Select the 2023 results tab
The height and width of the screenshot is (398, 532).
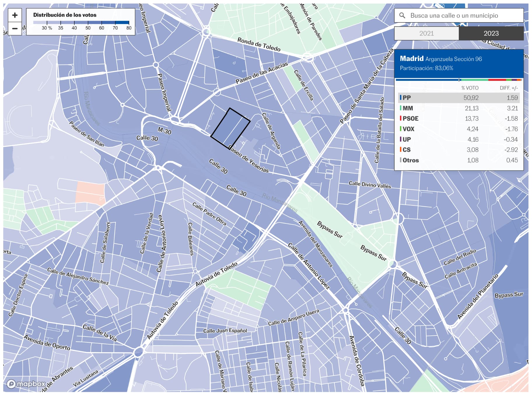click(491, 33)
